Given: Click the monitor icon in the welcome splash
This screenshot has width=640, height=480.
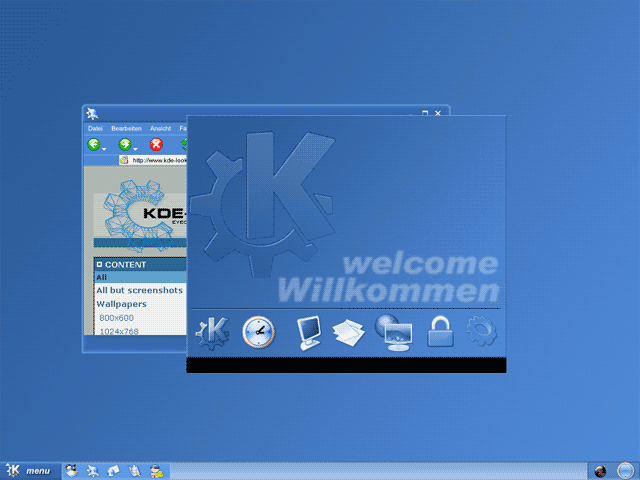Looking at the screenshot, I should (x=309, y=333).
